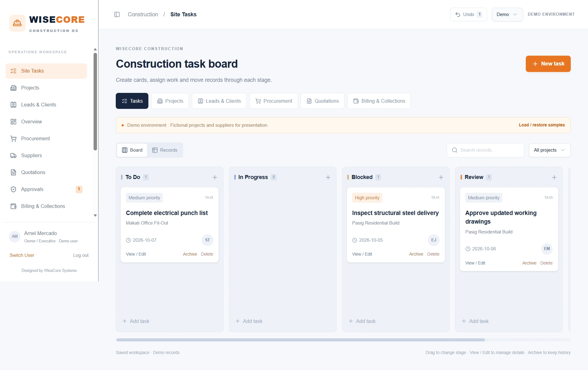588x370 pixels.
Task: Open Projects in the sidebar
Action: tap(46, 88)
